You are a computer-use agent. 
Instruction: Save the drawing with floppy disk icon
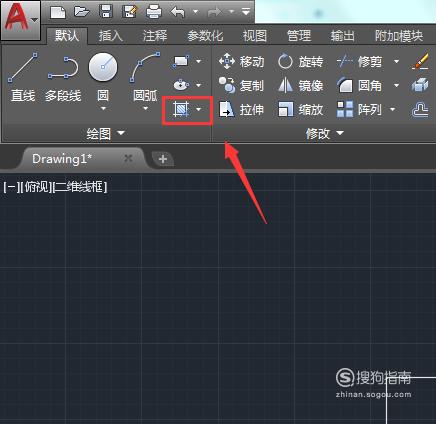(x=106, y=12)
